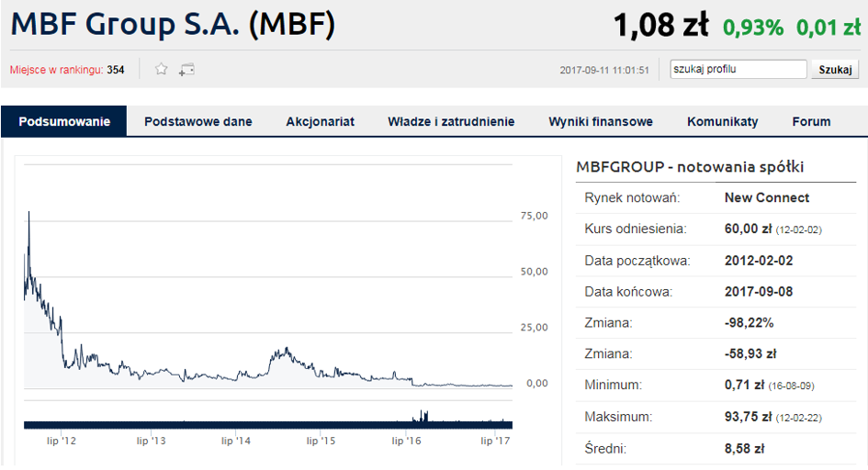Select the 'Data początkowa:' label

tap(637, 261)
